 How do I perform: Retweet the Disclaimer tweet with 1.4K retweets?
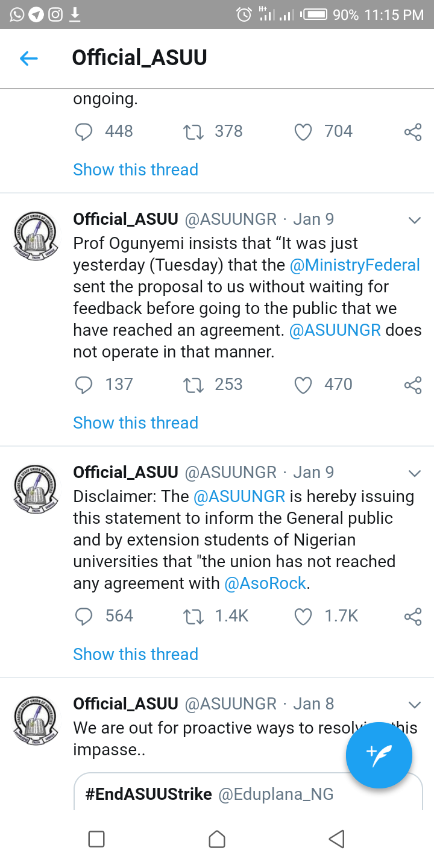pos(193,616)
